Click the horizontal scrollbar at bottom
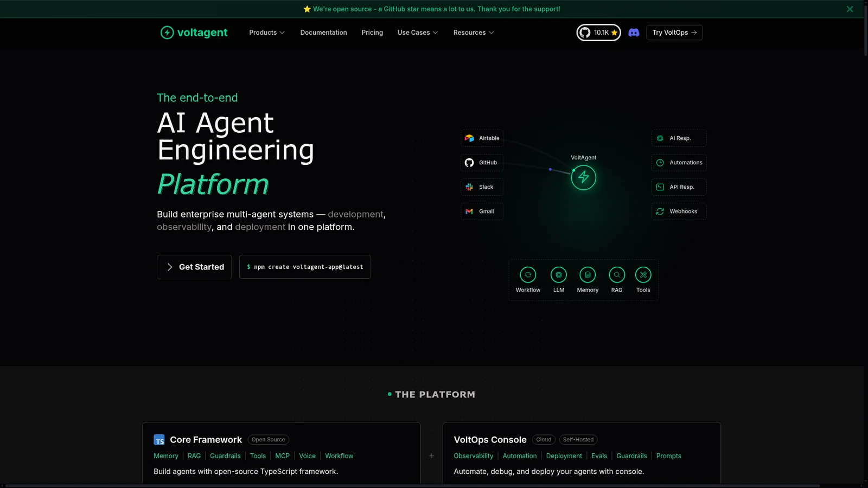Image resolution: width=868 pixels, height=488 pixels. click(x=412, y=486)
